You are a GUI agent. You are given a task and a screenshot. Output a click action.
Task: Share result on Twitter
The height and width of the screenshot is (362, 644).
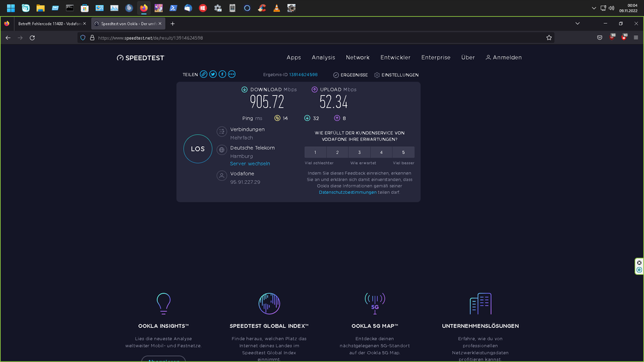213,74
